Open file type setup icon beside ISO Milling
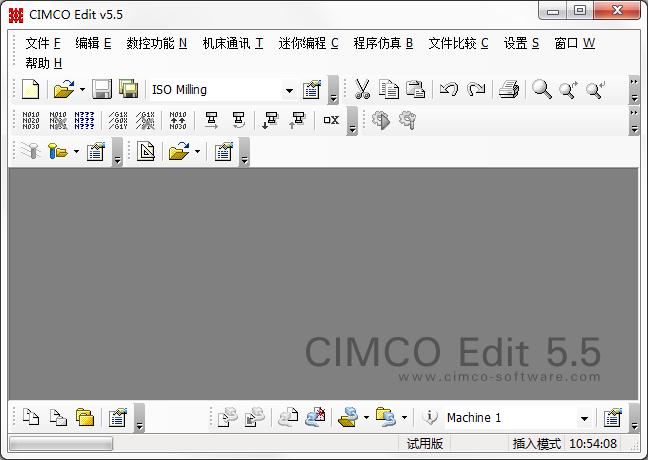Screen dimensions: 648x460 click(312, 89)
